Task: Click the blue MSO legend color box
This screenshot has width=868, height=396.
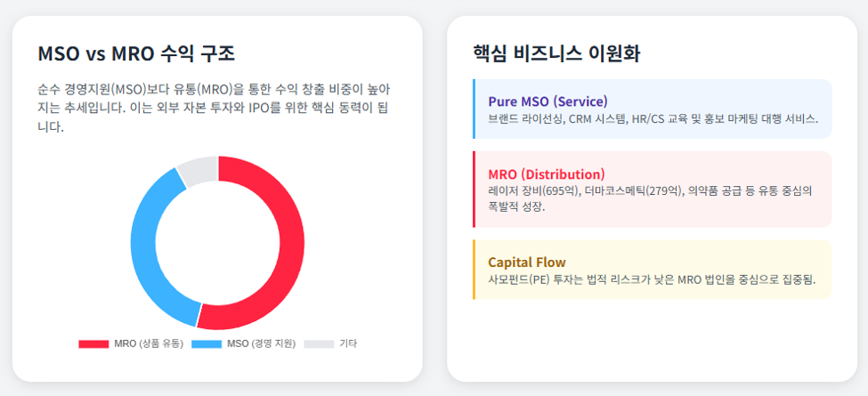Action: point(207,344)
